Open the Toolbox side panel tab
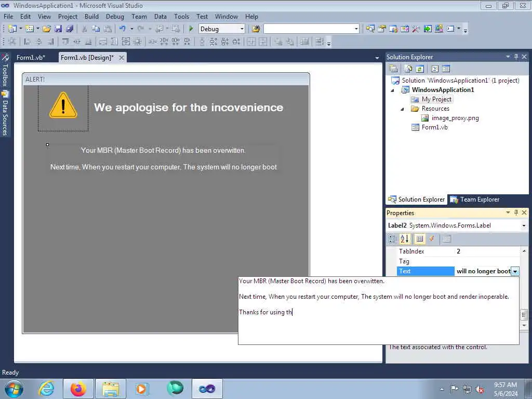This screenshot has height=399, width=532. pyautogui.click(x=5, y=71)
